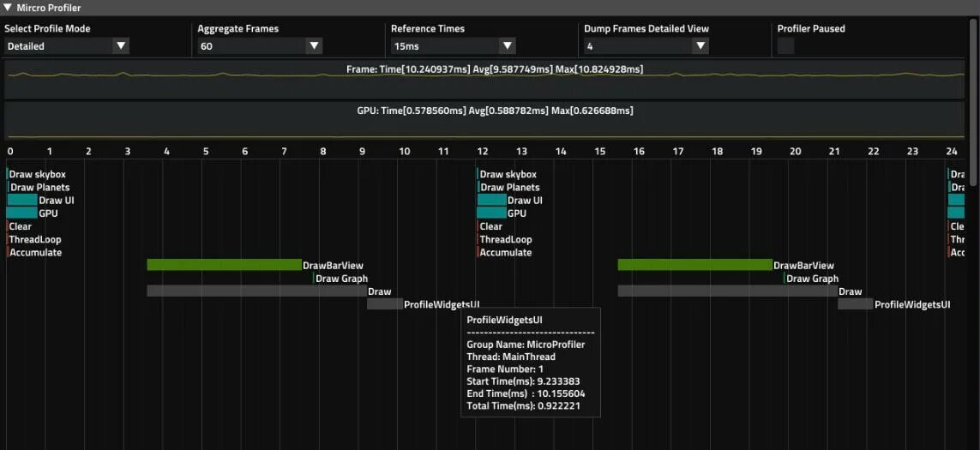This screenshot has width=980, height=450.
Task: Open the Reference Times dropdown showing 15ms
Action: pyautogui.click(x=453, y=45)
